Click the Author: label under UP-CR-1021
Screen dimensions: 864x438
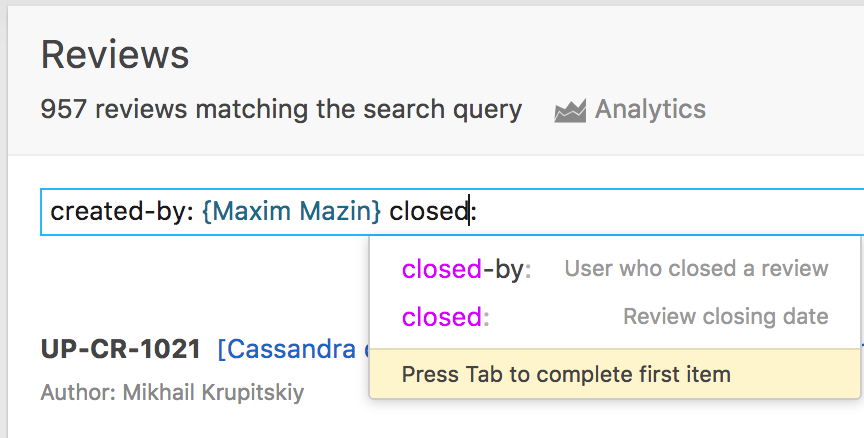(78, 393)
